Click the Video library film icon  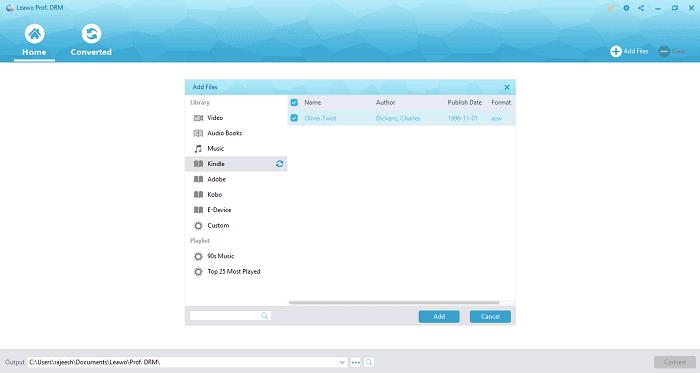[198, 118]
